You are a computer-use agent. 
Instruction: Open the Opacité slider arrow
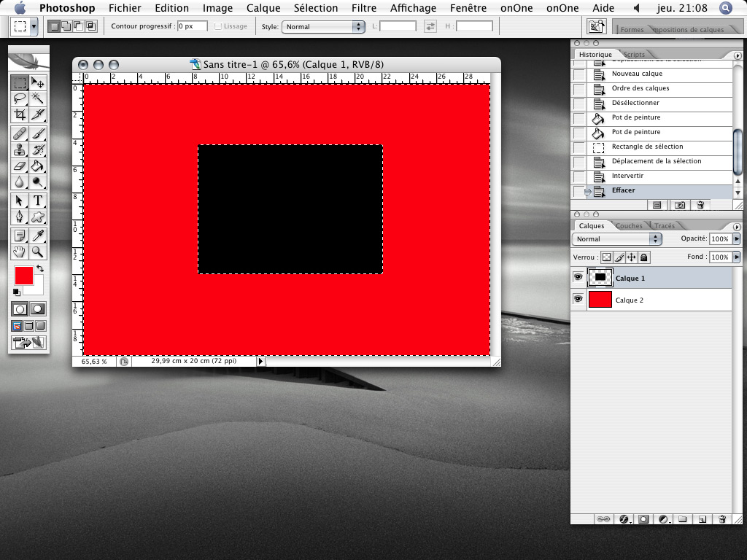737,238
